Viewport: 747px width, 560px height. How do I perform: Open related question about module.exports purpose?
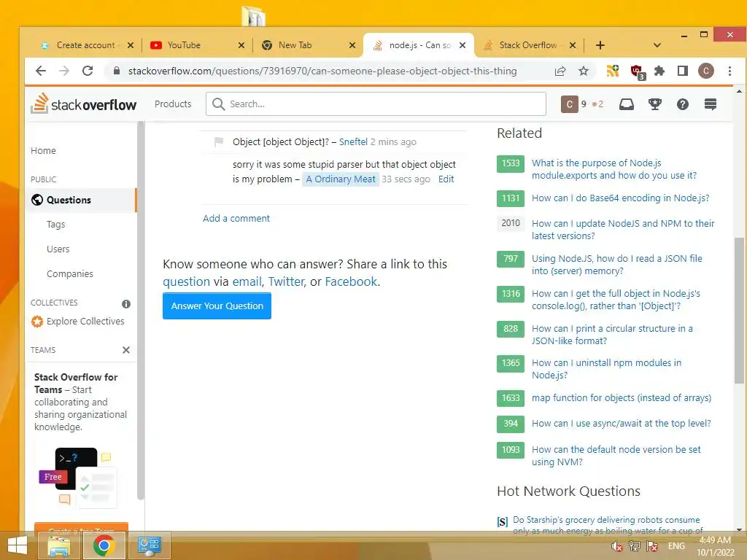point(614,169)
